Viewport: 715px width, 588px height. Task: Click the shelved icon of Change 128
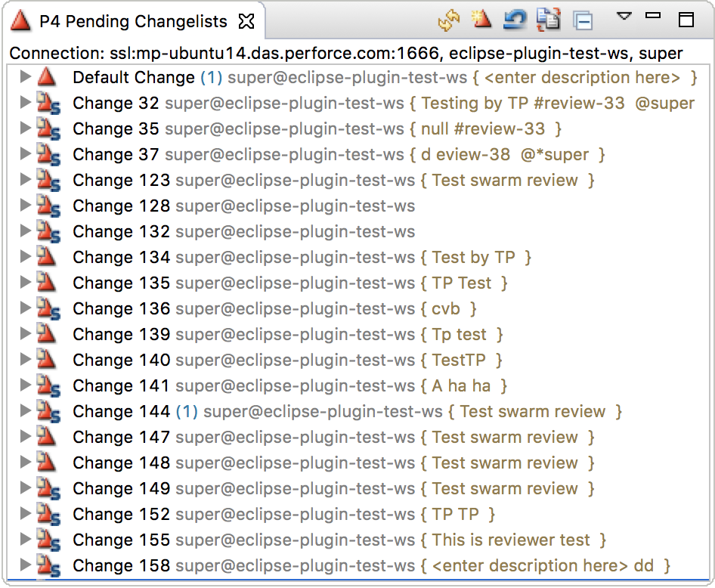point(48,206)
